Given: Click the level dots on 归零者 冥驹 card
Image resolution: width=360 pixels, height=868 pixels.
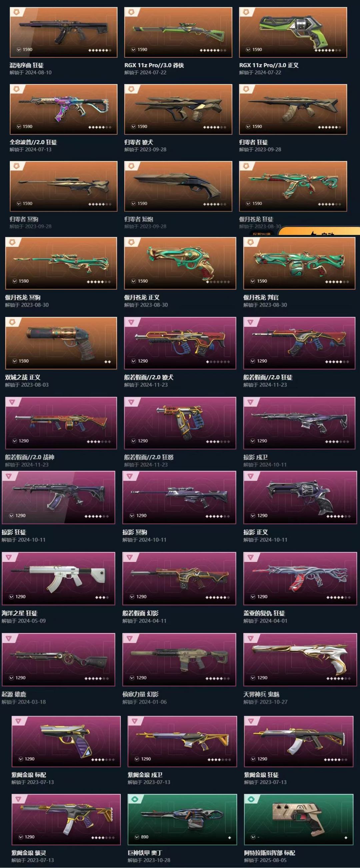Looking at the screenshot, I should (x=100, y=204).
